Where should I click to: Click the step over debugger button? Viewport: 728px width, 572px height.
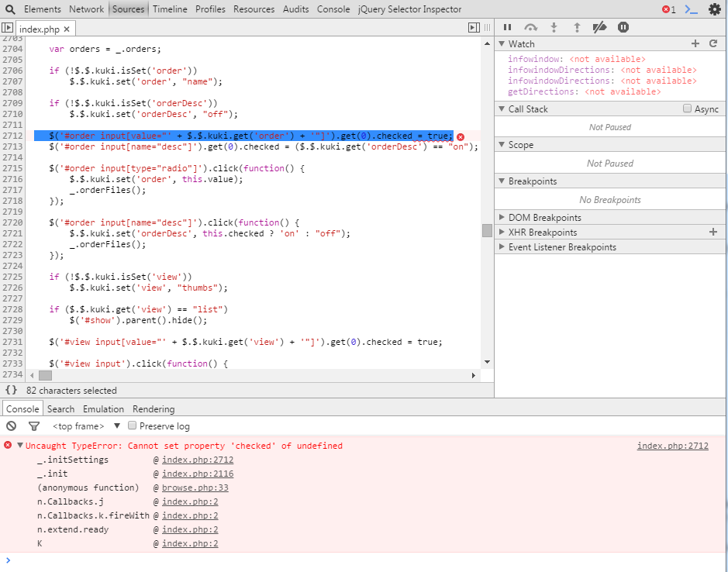click(531, 27)
